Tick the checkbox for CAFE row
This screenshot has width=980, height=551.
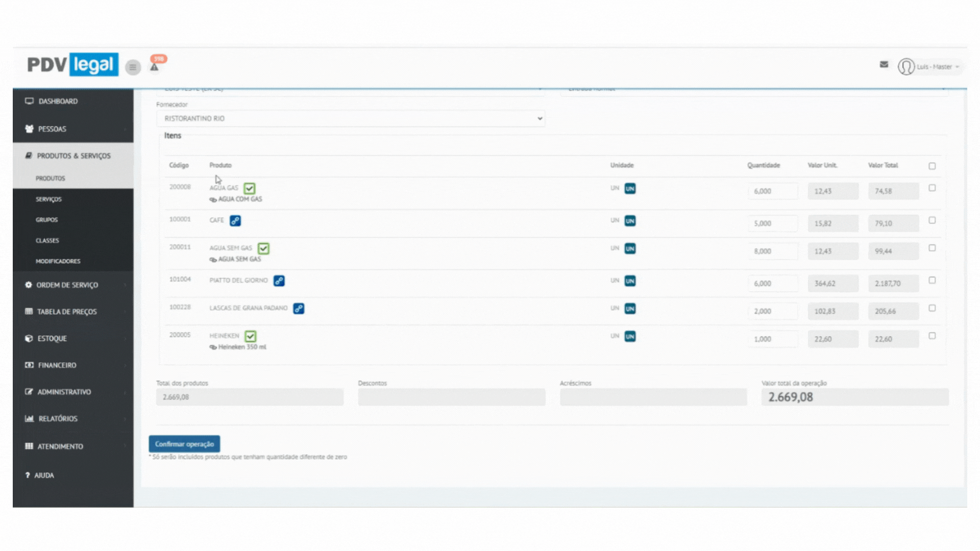tap(932, 220)
